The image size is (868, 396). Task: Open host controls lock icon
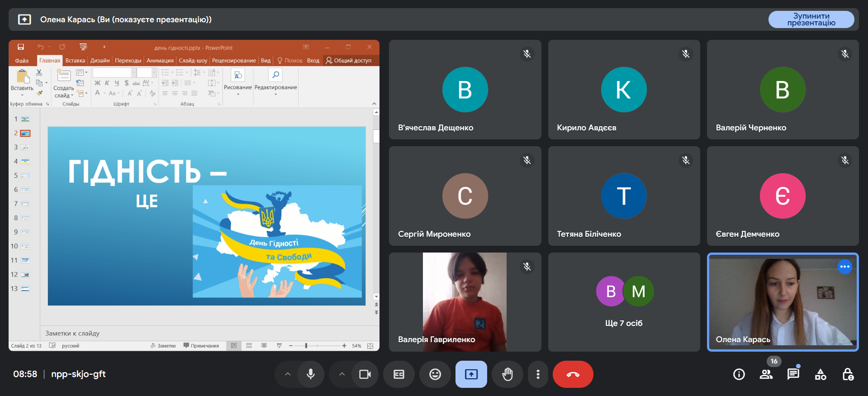(x=848, y=374)
